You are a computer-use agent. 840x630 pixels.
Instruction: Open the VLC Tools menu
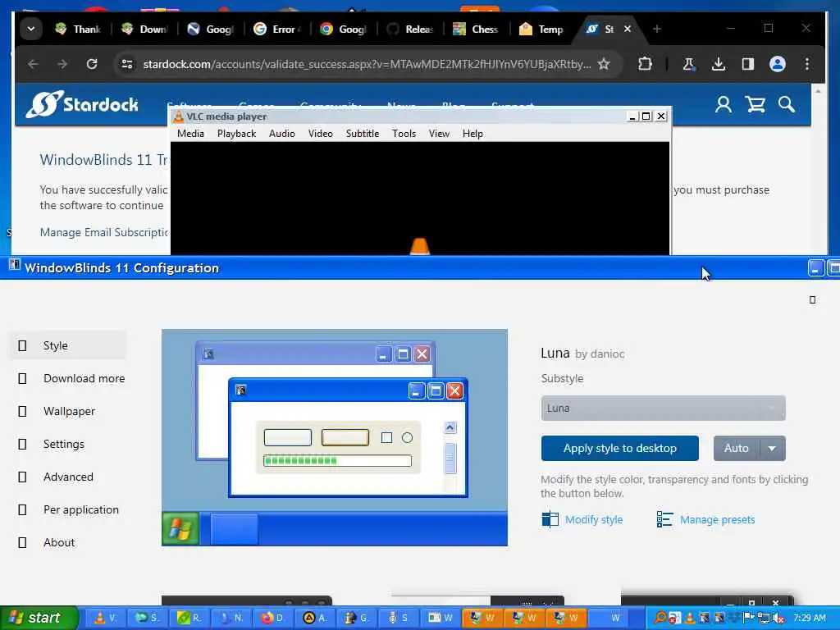tap(404, 134)
